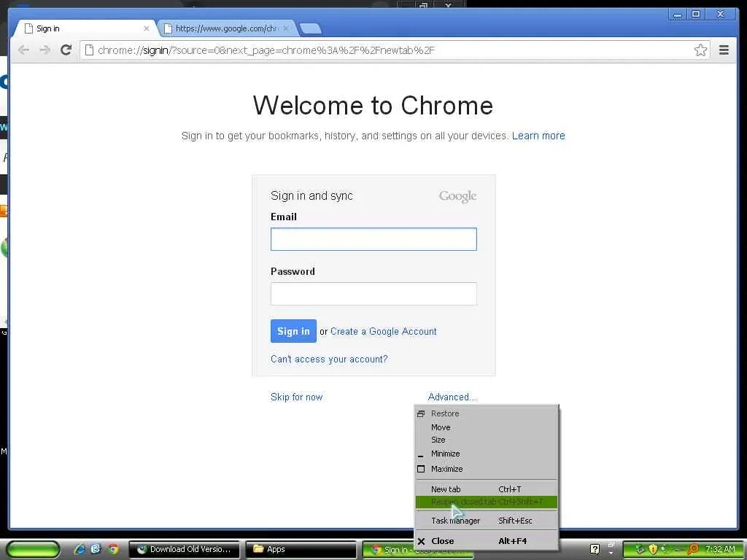Go forward with the browser forward arrow

44,50
